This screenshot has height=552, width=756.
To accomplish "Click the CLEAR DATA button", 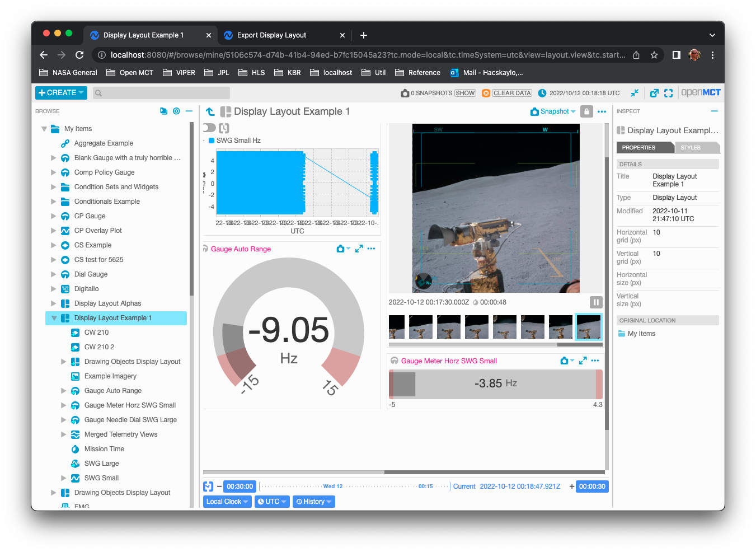I will (x=511, y=93).
